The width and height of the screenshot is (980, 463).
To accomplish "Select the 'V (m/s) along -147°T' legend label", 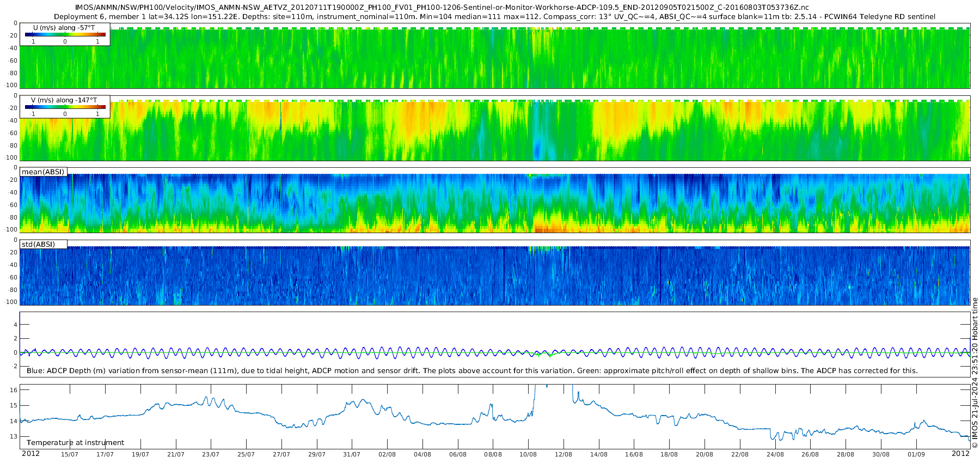I will pos(64,100).
